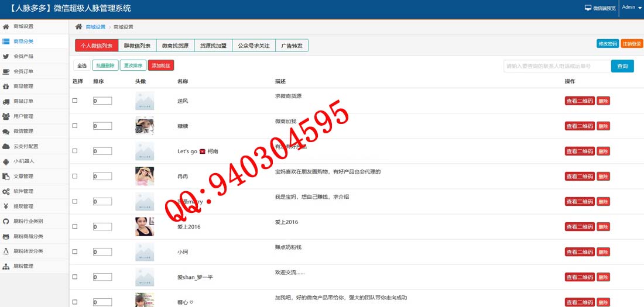Select the checkbox next to 爱上2016
Screen dimensions: 644x307
click(75, 226)
